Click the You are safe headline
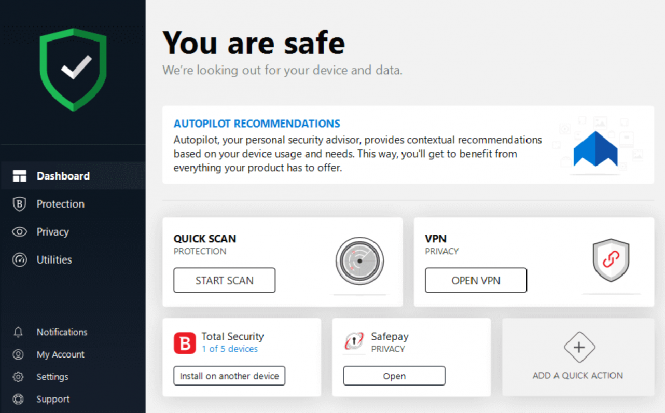 pyautogui.click(x=254, y=43)
